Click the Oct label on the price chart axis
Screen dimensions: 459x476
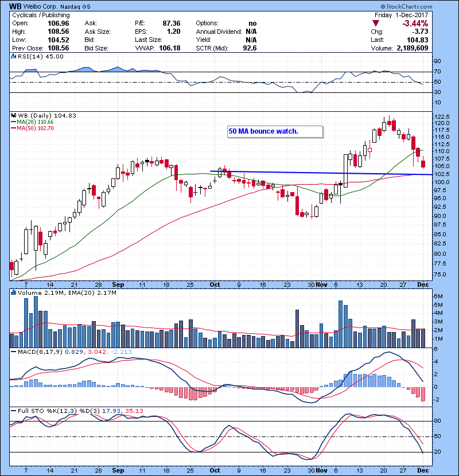[215, 285]
